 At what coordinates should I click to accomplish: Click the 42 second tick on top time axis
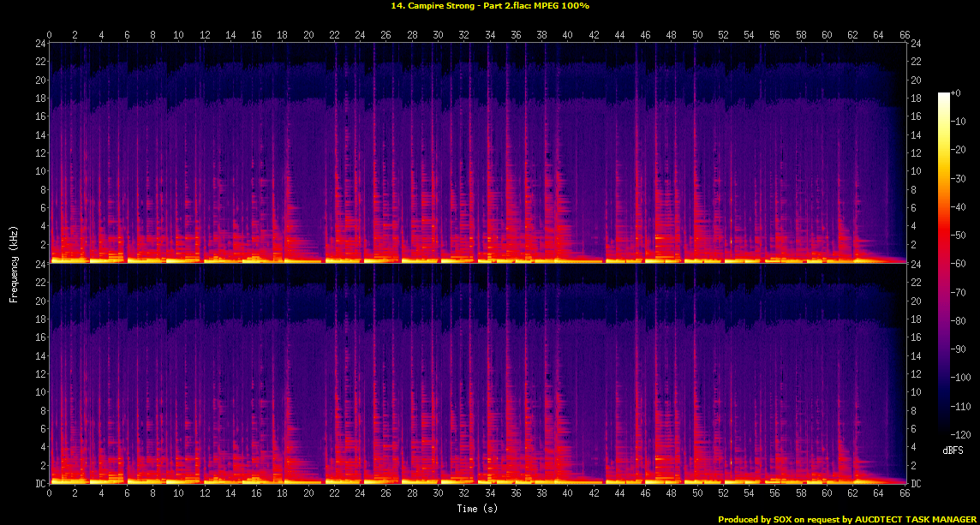point(594,34)
